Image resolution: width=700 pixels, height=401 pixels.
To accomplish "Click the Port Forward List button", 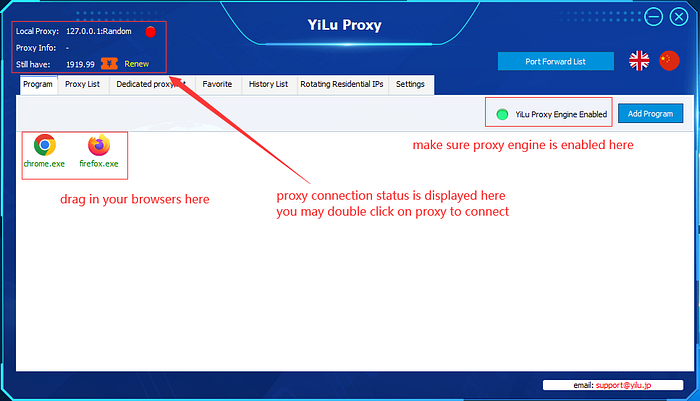I will point(556,62).
